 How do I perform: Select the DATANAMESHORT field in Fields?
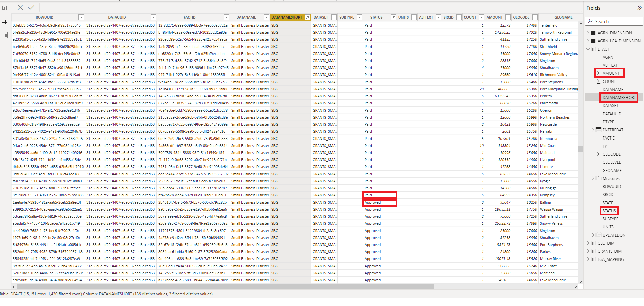[x=619, y=97]
